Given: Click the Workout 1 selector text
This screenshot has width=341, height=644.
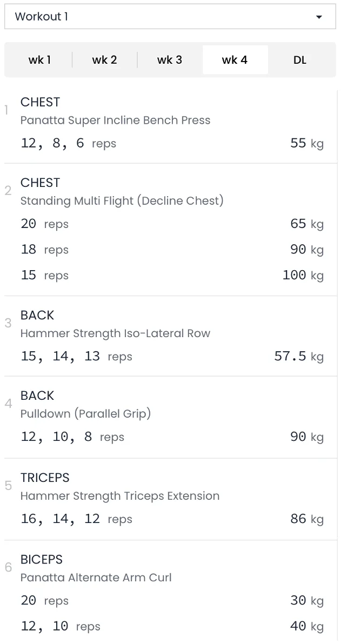Looking at the screenshot, I should (x=42, y=17).
